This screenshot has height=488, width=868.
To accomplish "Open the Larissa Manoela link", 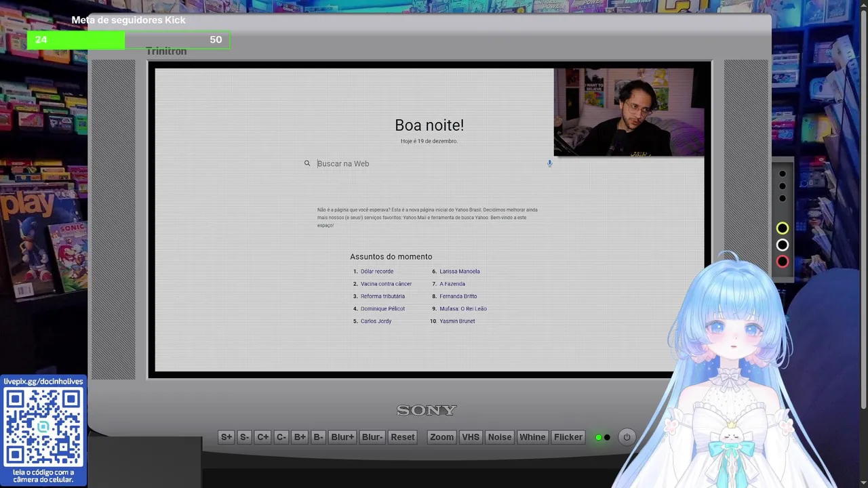I will coord(460,271).
